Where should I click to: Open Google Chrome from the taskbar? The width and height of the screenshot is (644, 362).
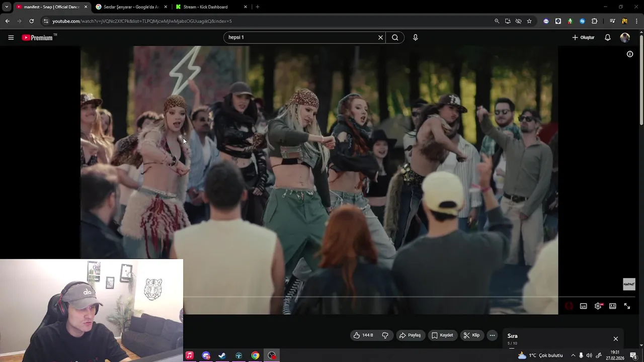[255, 355]
